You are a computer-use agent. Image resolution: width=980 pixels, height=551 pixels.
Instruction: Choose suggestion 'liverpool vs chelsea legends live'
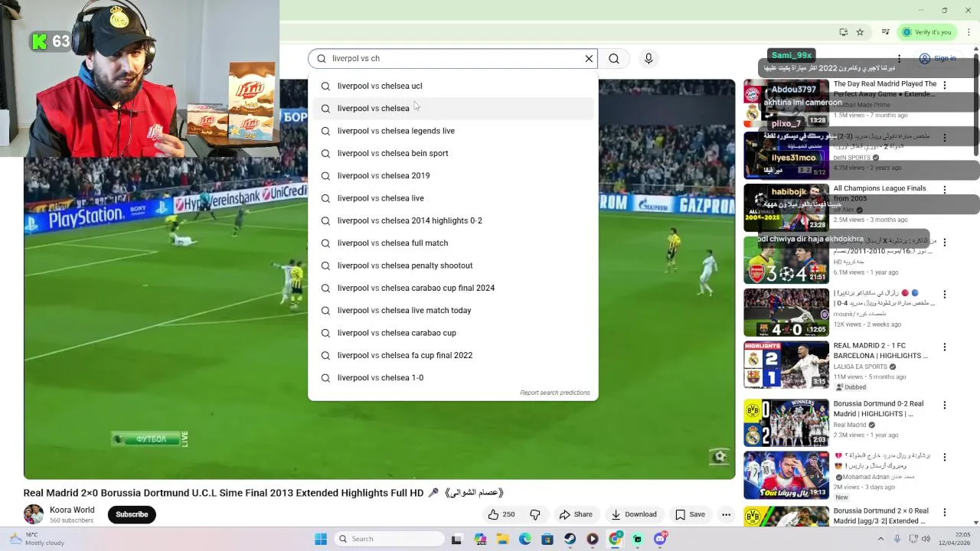452,131
